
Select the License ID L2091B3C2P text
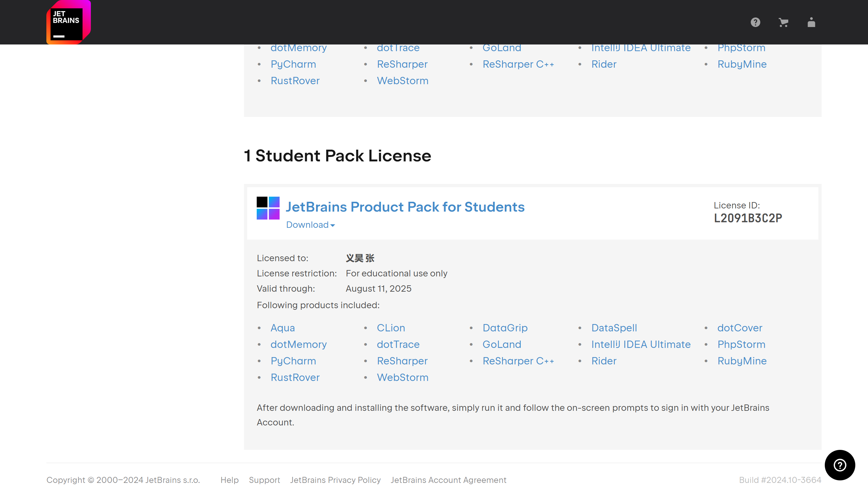coord(748,218)
